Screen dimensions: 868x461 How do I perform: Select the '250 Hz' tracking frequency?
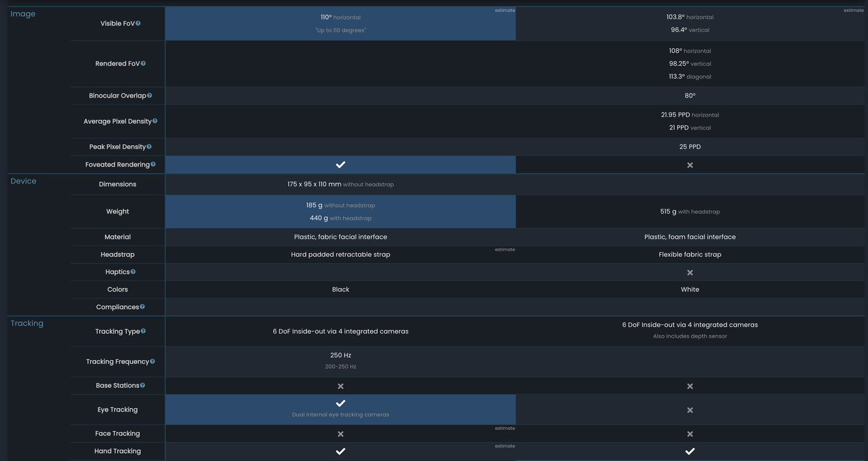340,355
